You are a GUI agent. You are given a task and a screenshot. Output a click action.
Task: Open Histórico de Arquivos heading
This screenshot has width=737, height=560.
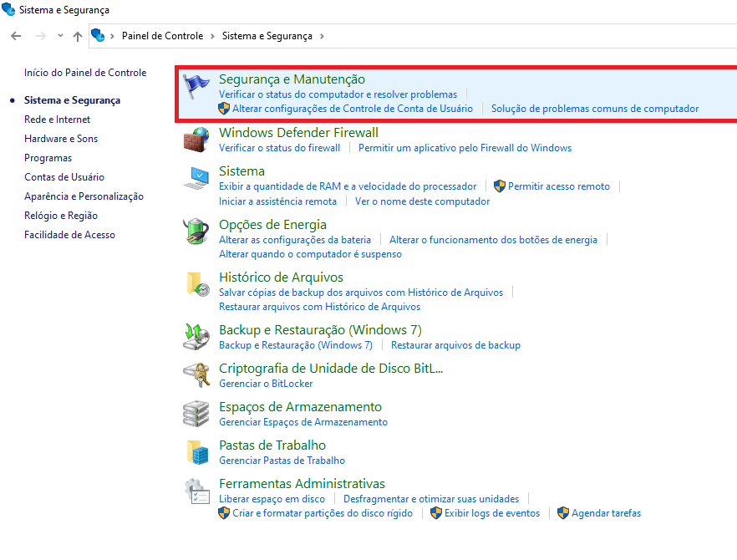281,277
